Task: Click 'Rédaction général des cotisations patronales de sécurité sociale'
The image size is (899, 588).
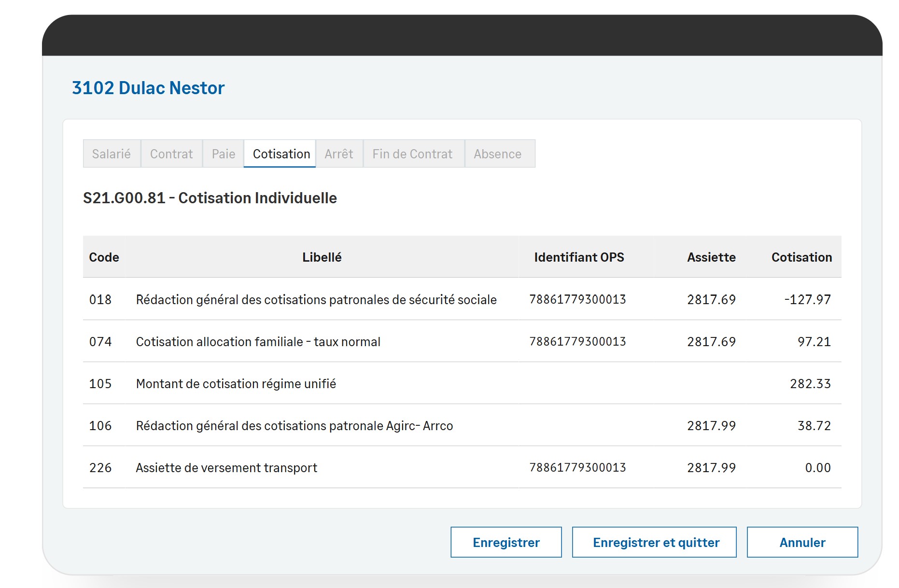Action: [x=316, y=300]
